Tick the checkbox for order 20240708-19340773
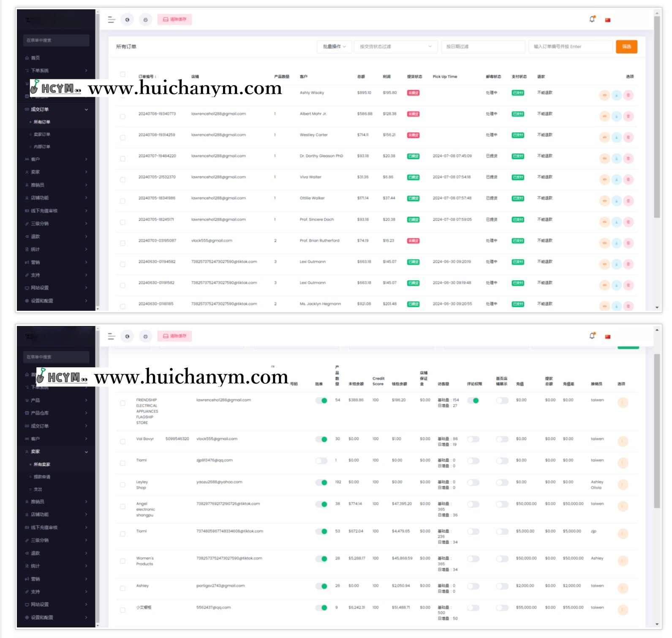Screen dimensions: 672x638 [x=122, y=116]
